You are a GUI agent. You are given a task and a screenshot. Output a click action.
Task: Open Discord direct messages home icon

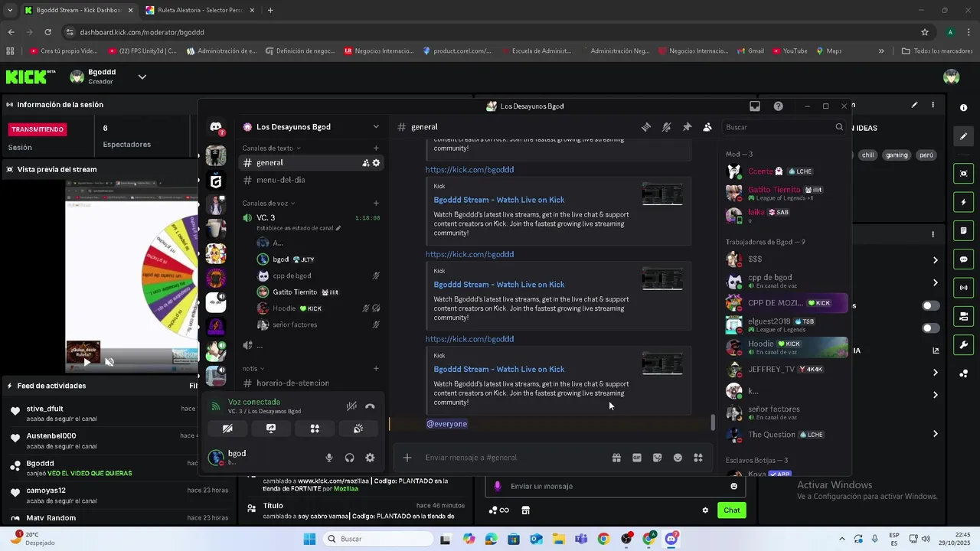click(x=216, y=127)
